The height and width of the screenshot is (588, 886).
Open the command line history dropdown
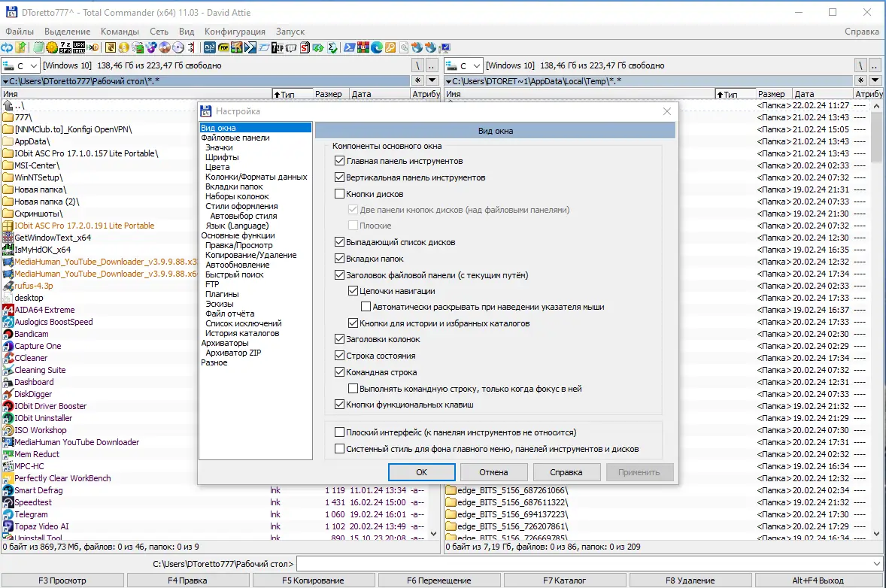[x=876, y=564]
